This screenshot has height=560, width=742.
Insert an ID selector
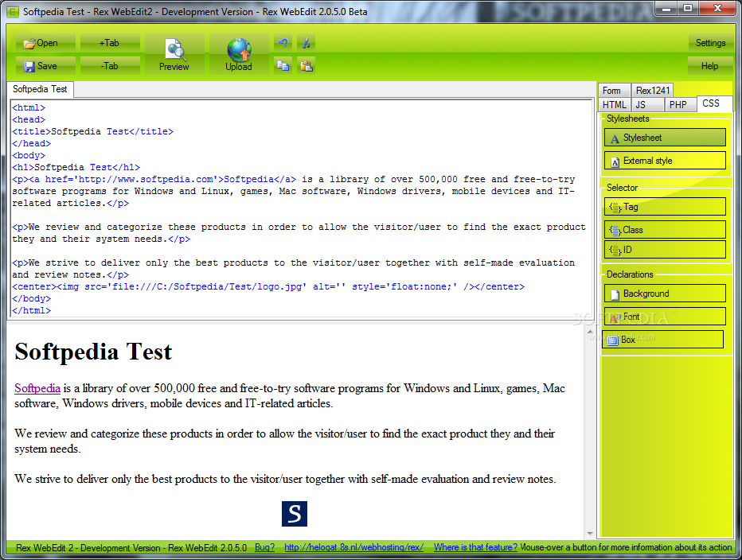tap(665, 250)
